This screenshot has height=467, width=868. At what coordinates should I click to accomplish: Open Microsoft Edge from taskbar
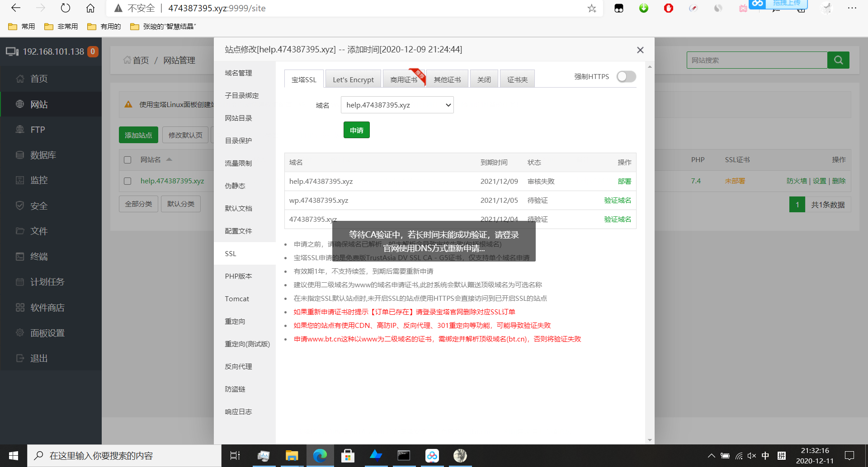(320, 456)
